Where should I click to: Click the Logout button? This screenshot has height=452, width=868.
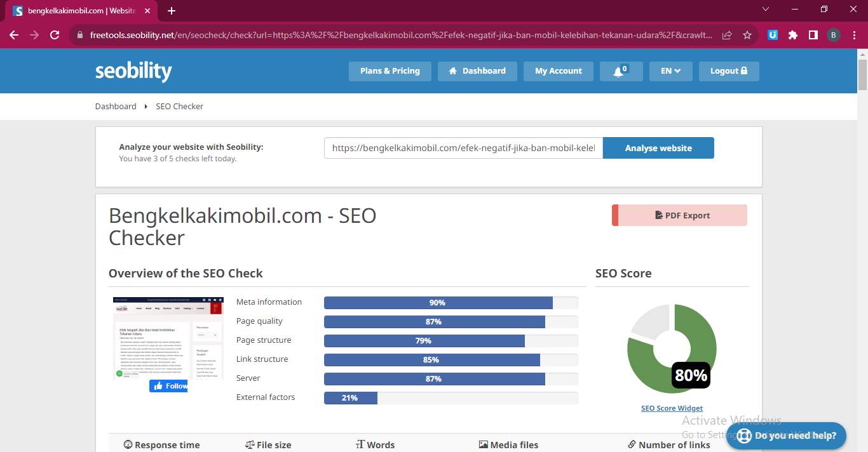(729, 71)
